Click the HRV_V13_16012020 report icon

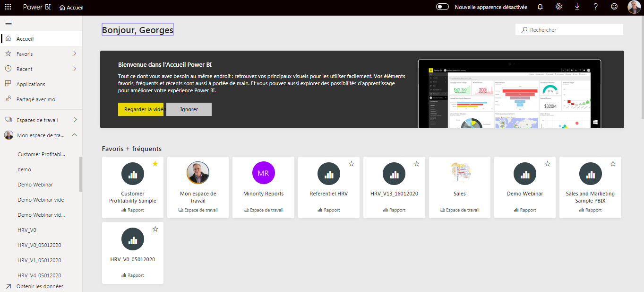394,174
